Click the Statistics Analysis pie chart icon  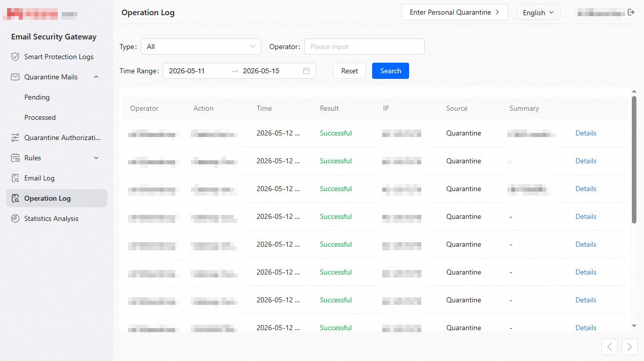pyautogui.click(x=15, y=218)
